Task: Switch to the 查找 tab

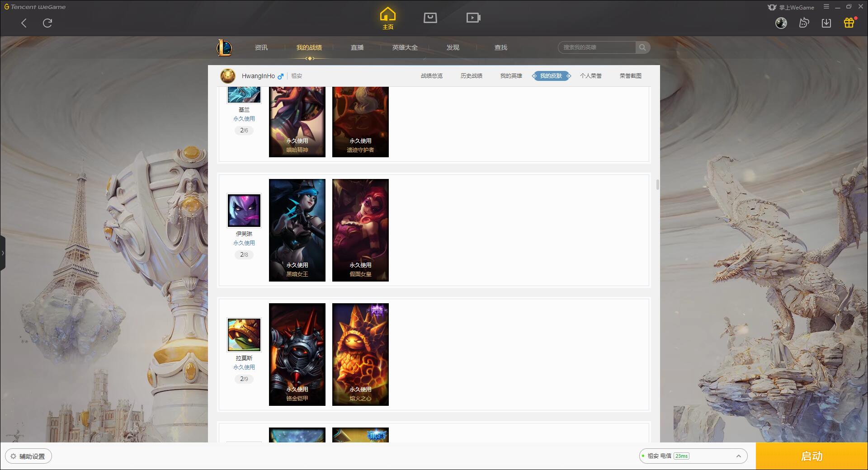Action: [501, 47]
